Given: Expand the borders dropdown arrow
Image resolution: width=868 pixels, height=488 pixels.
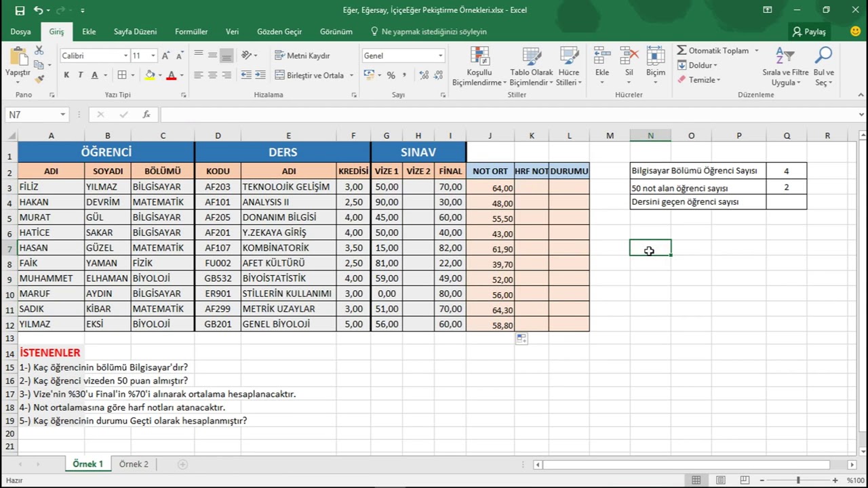Looking at the screenshot, I should tap(133, 75).
